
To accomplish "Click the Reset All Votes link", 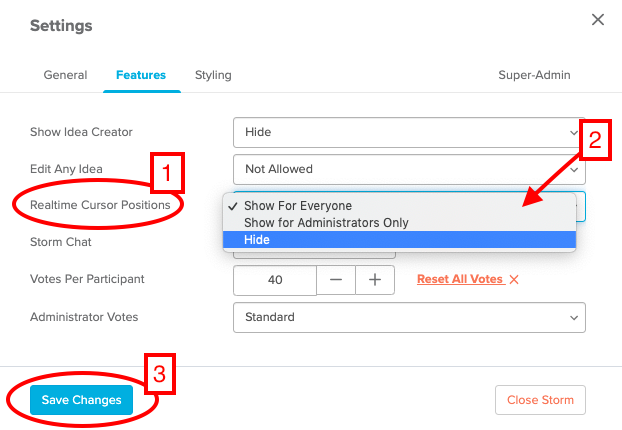I will (x=460, y=279).
